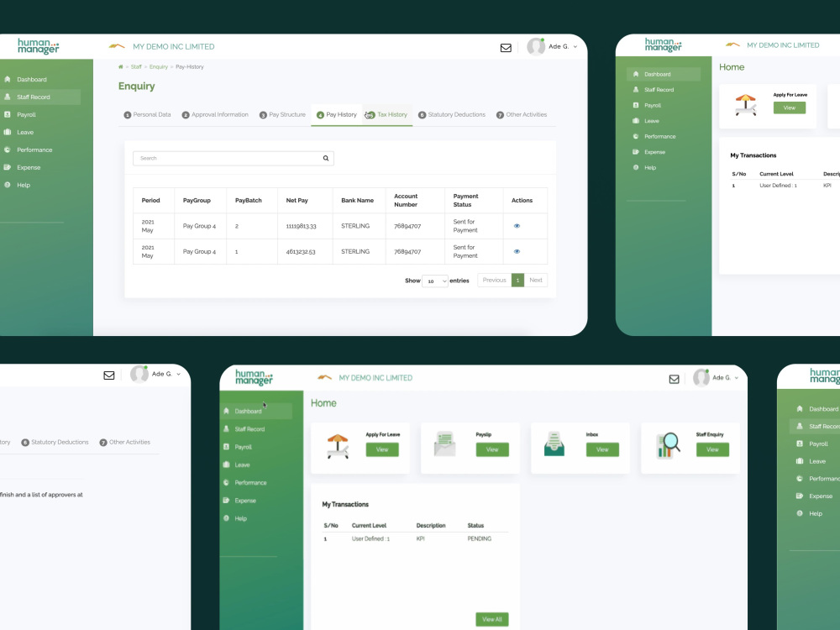This screenshot has height=630, width=840.
Task: Click the Help icon in the sidebar
Action: 8,185
